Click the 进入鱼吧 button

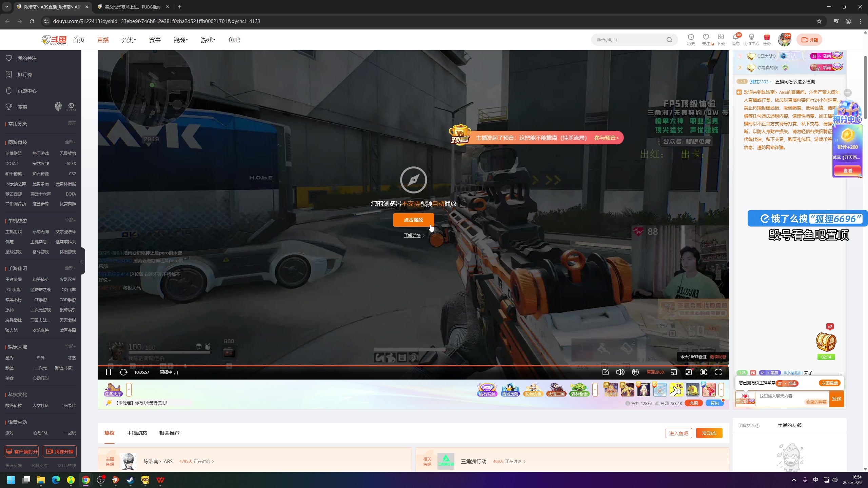click(x=679, y=433)
